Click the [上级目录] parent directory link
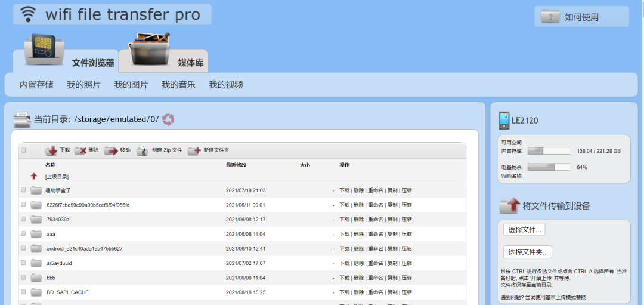Viewport: 644px width, 305px height. [x=57, y=177]
